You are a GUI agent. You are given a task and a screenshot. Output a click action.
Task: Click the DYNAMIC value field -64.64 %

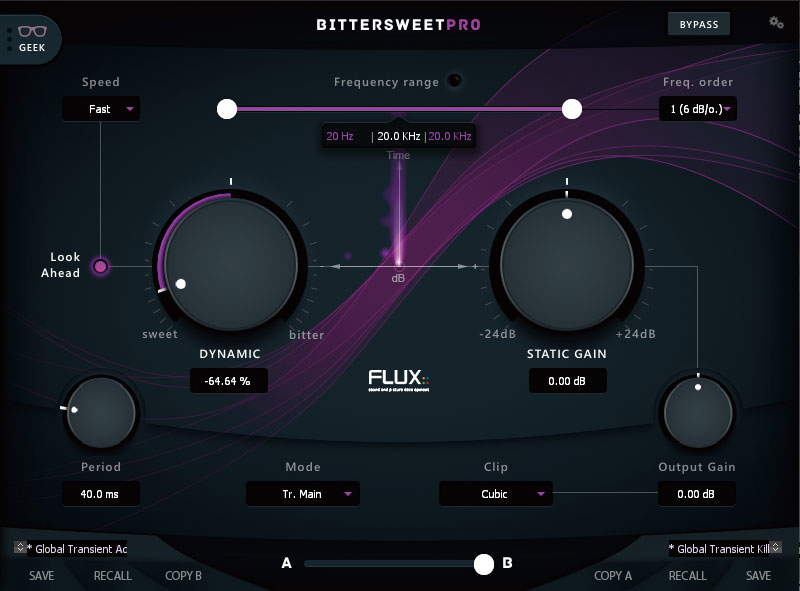pyautogui.click(x=229, y=381)
